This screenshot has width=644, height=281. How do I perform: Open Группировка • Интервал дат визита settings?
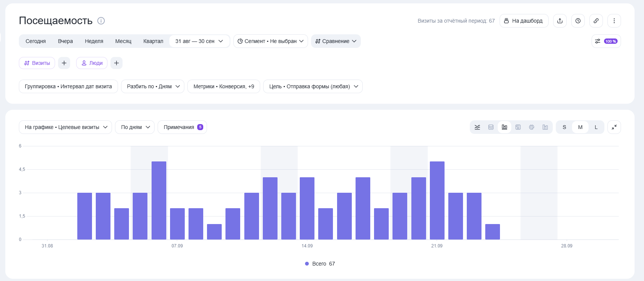point(68,86)
